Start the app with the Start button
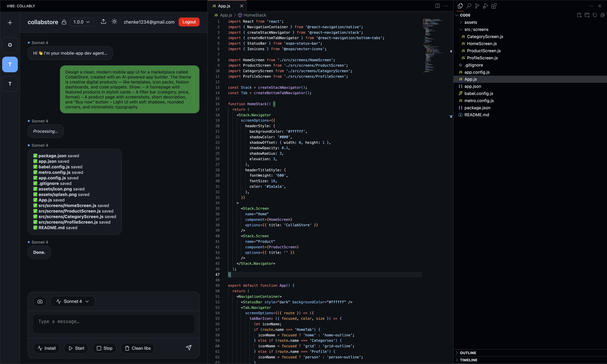 pos(76,348)
